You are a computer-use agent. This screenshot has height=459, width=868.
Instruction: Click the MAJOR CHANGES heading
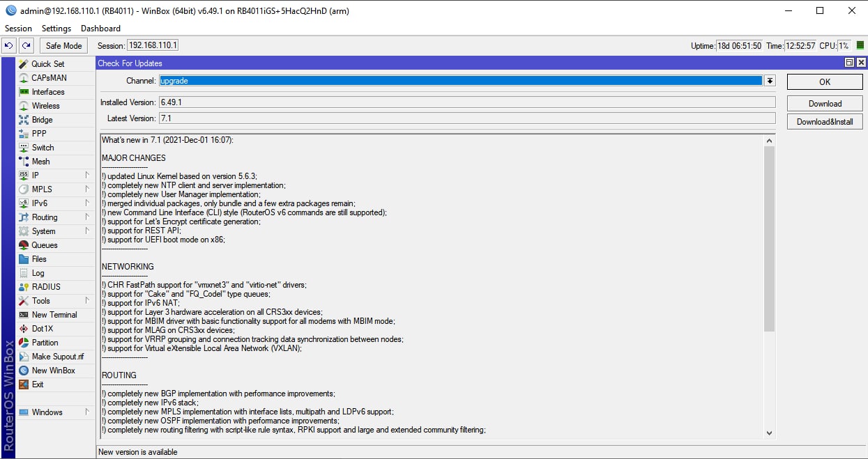click(134, 158)
